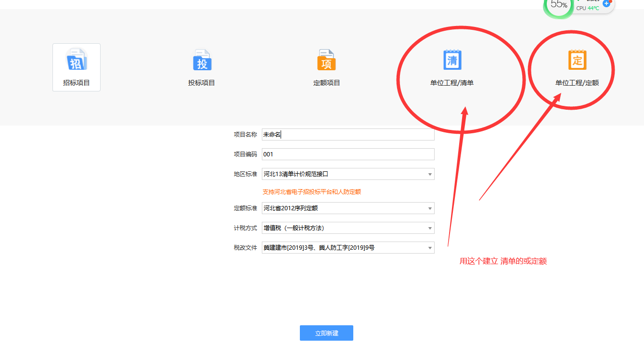Open the 税改文件 dropdown
The width and height of the screenshot is (644, 358).
[348, 248]
